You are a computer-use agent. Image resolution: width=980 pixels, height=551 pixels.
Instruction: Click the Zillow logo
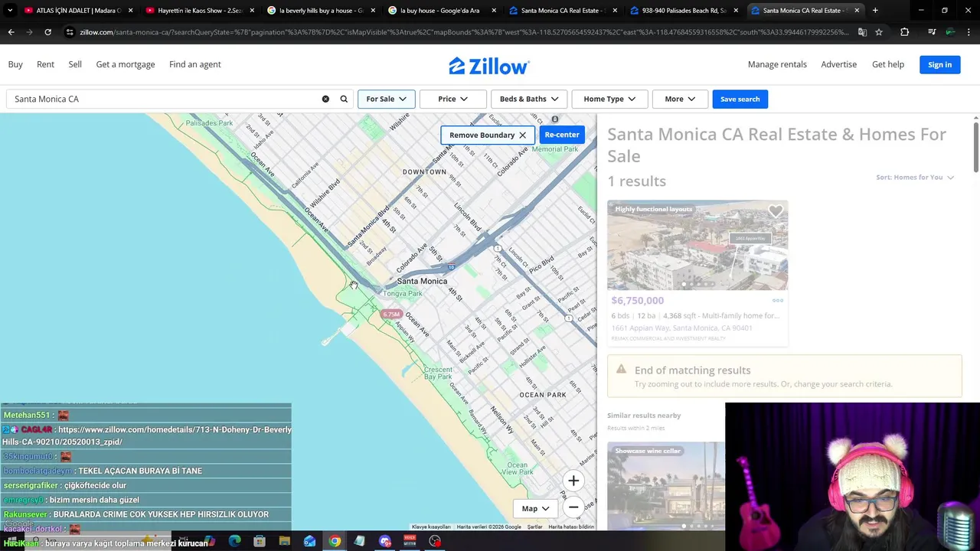point(489,66)
